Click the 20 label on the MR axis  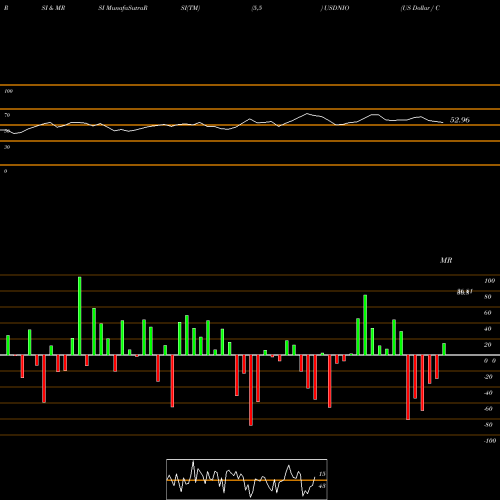coord(488,345)
